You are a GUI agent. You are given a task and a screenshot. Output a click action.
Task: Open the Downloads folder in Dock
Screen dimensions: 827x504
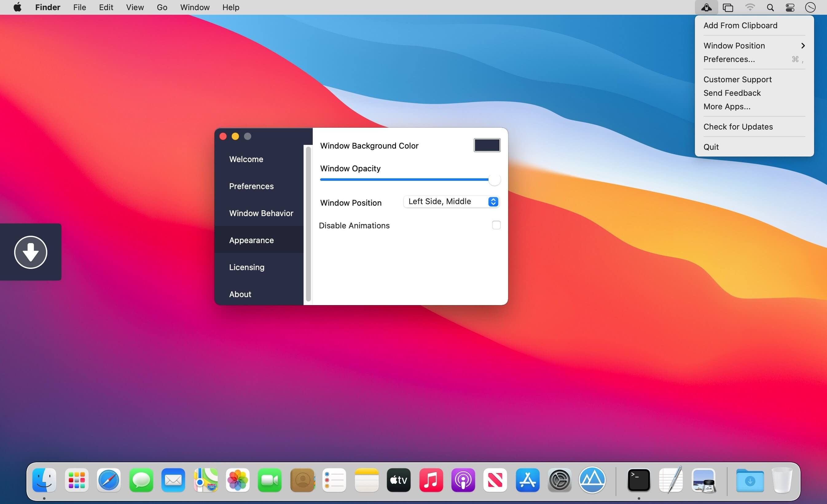pyautogui.click(x=750, y=480)
